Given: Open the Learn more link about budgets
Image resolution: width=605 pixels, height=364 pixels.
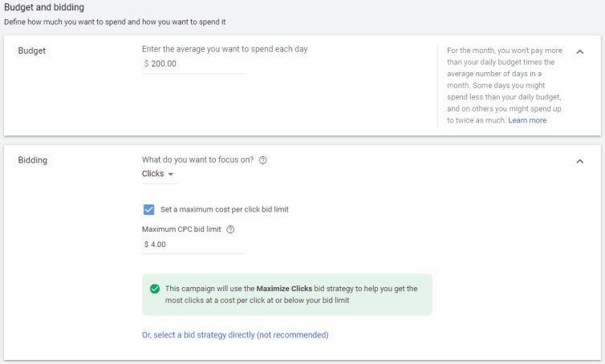Looking at the screenshot, I should tap(527, 120).
